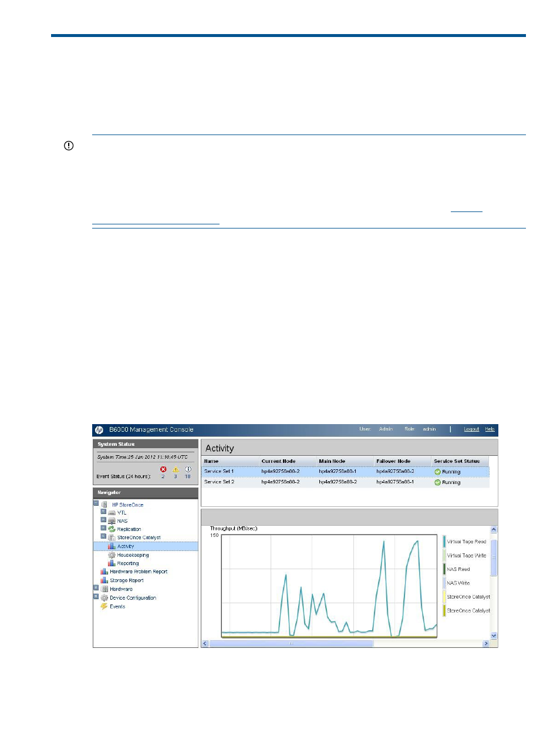This screenshot has height=746, width=560.
Task: Open the Activity page in Navigator
Action: [x=126, y=546]
